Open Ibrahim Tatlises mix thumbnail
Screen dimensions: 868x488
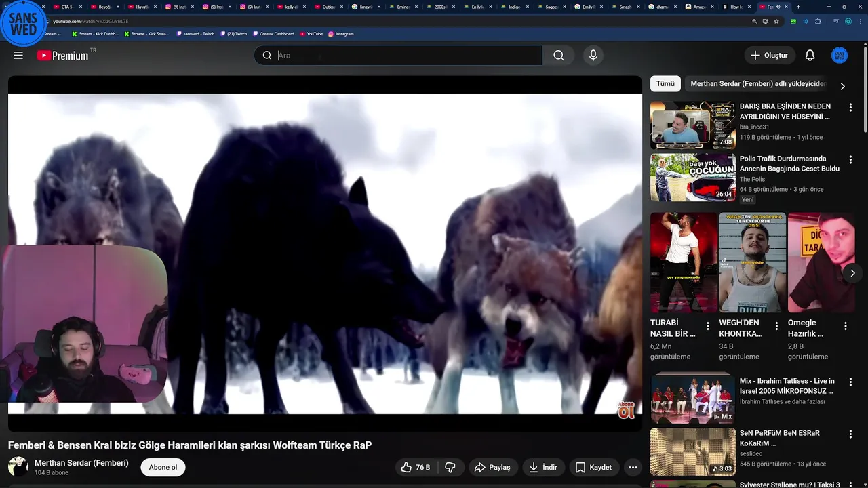click(x=692, y=399)
